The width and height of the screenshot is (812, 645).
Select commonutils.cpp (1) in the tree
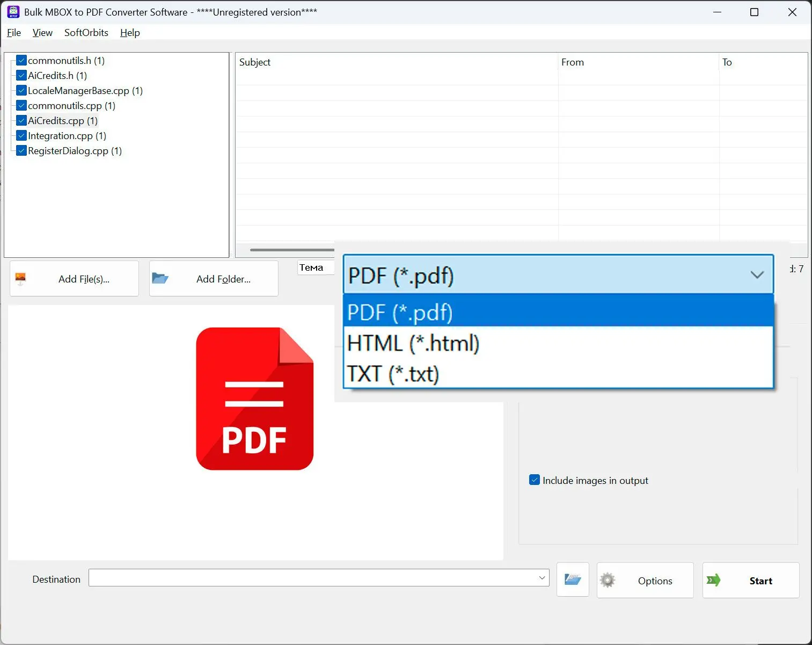click(x=71, y=105)
